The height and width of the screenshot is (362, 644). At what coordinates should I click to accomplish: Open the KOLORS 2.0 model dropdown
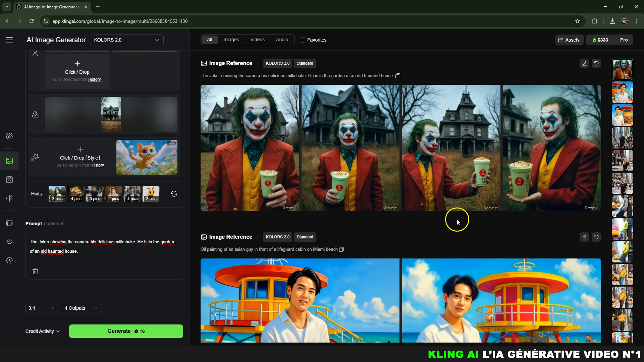click(126, 40)
